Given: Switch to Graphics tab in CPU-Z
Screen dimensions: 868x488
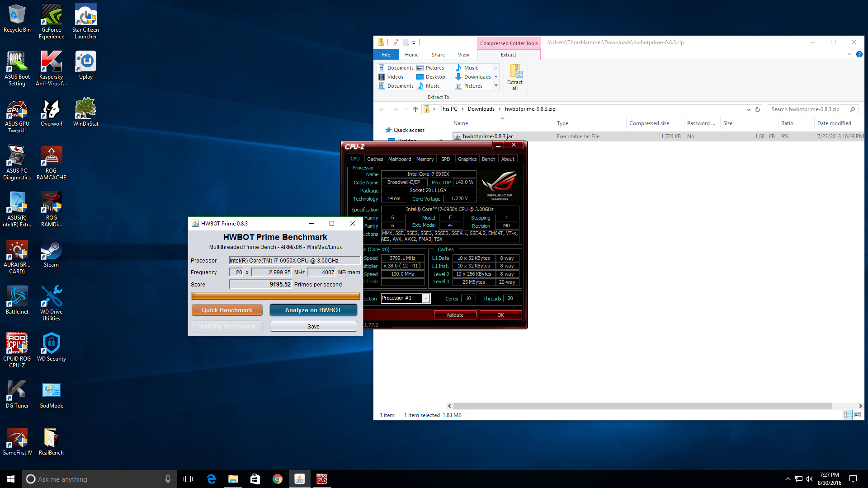Looking at the screenshot, I should tap(467, 159).
